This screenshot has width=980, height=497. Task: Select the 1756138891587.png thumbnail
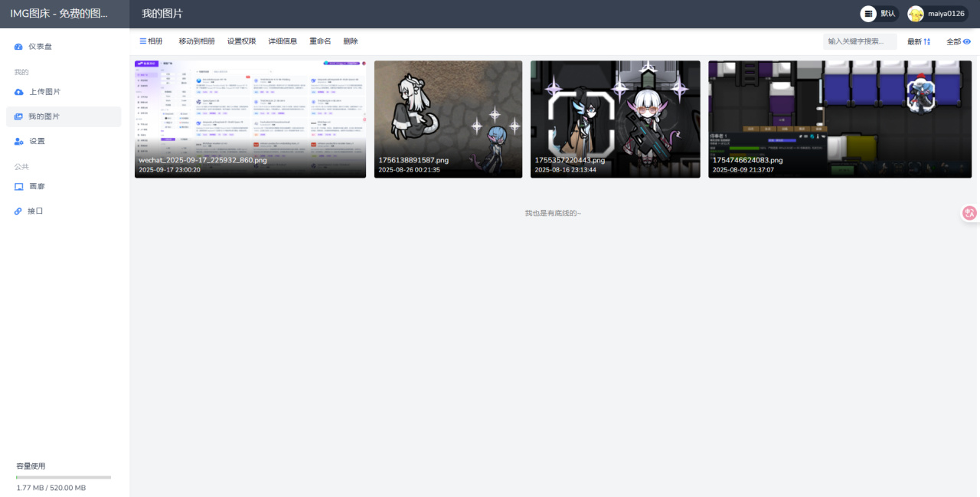point(448,119)
